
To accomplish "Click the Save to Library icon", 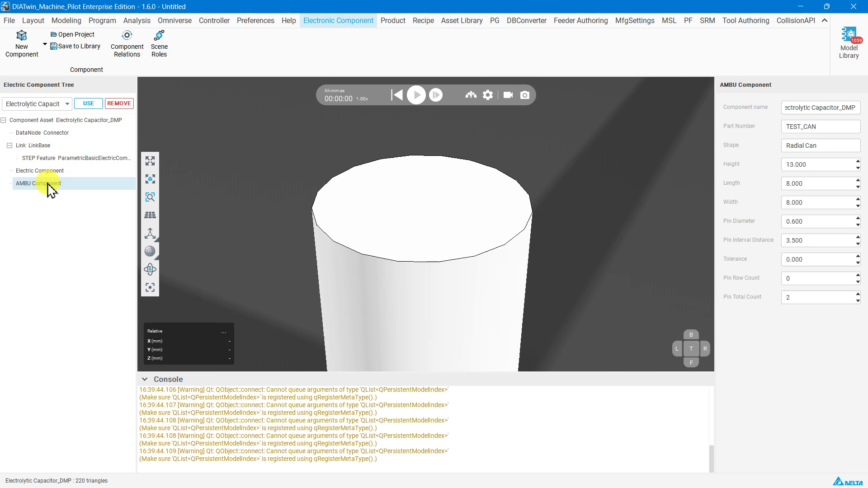I will [53, 46].
